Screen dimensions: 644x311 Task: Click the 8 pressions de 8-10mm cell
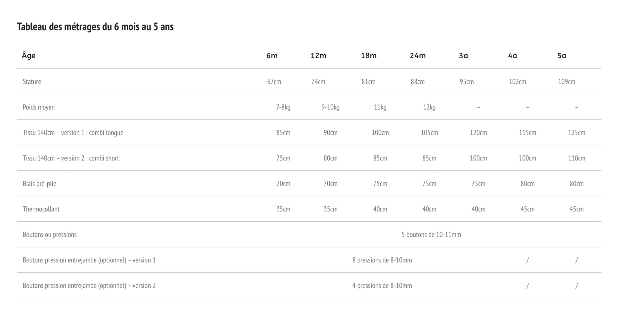click(382, 260)
